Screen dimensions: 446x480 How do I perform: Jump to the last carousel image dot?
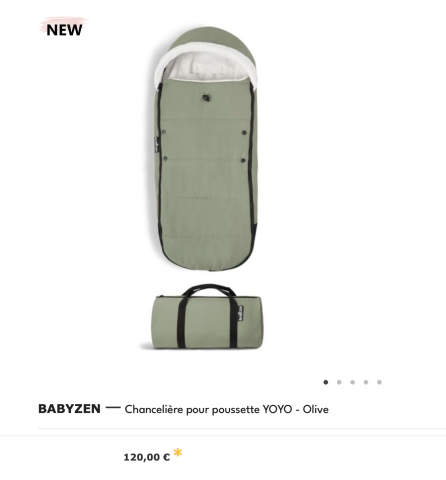tap(379, 382)
